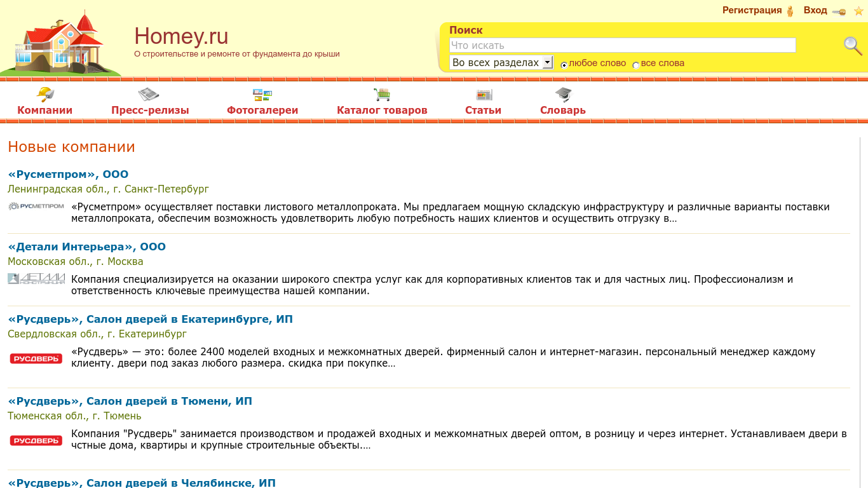Click the 'Поиск' search label

click(x=466, y=30)
